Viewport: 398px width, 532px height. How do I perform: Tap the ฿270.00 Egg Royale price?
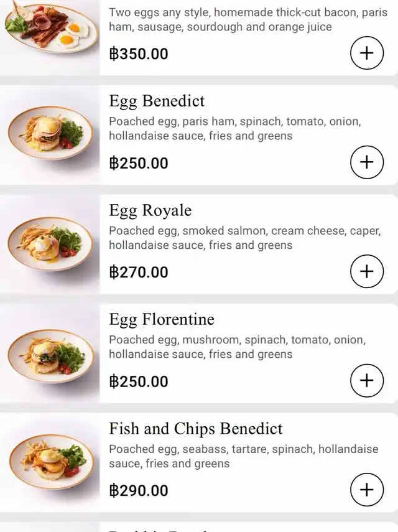click(x=139, y=272)
